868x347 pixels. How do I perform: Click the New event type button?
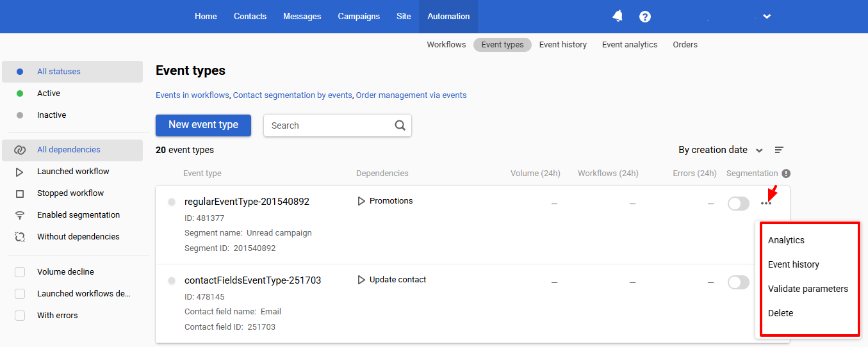pos(203,125)
